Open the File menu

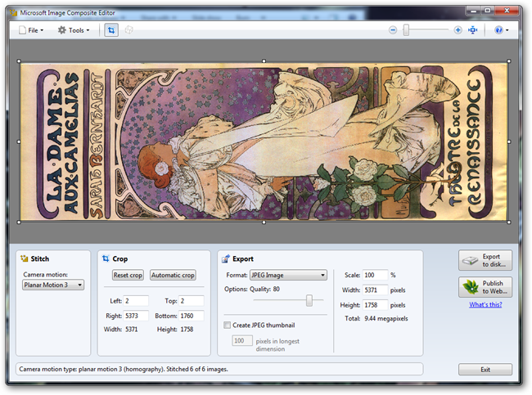pos(31,30)
